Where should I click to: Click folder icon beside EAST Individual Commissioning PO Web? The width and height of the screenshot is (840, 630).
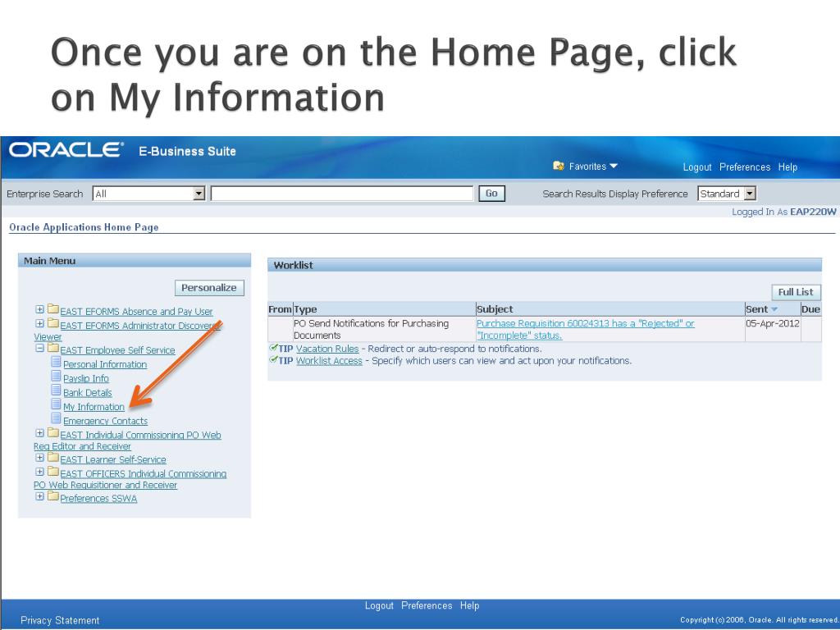pyautogui.click(x=53, y=433)
